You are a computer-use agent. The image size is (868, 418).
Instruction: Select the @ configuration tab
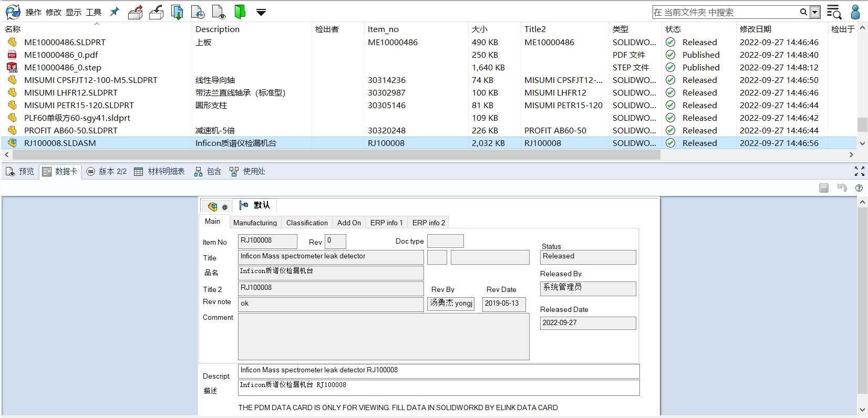[x=218, y=206]
